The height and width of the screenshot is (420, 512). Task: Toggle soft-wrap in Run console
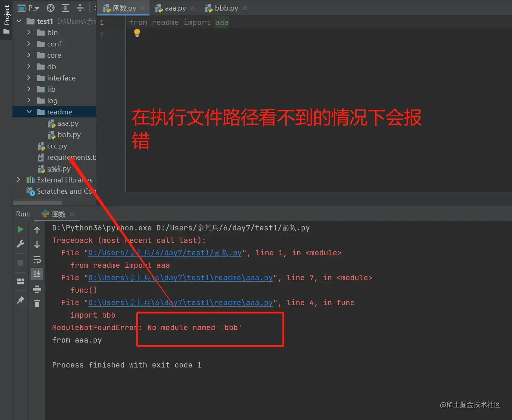point(37,259)
